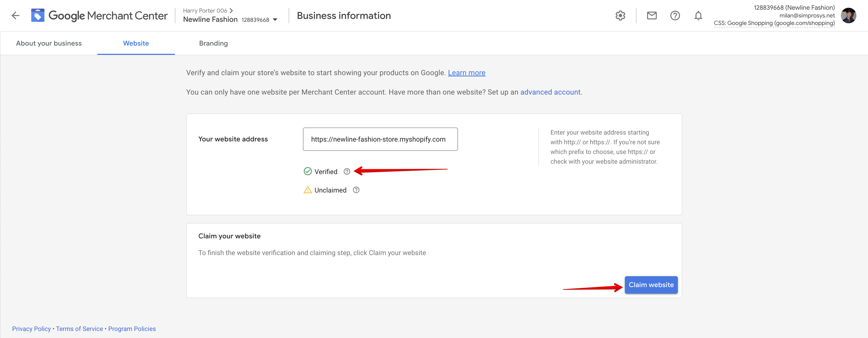Click the user profile avatar
Image resolution: width=868 pixels, height=338 pixels.
point(848,16)
